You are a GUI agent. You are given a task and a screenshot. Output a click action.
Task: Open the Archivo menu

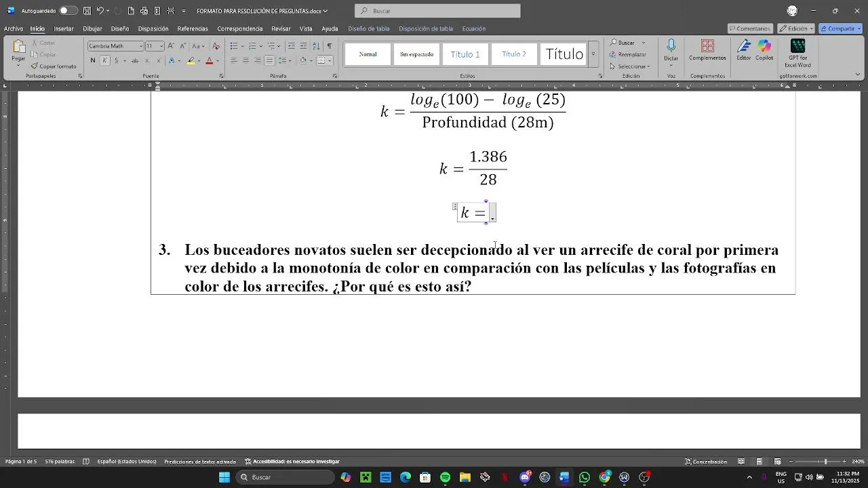[14, 28]
